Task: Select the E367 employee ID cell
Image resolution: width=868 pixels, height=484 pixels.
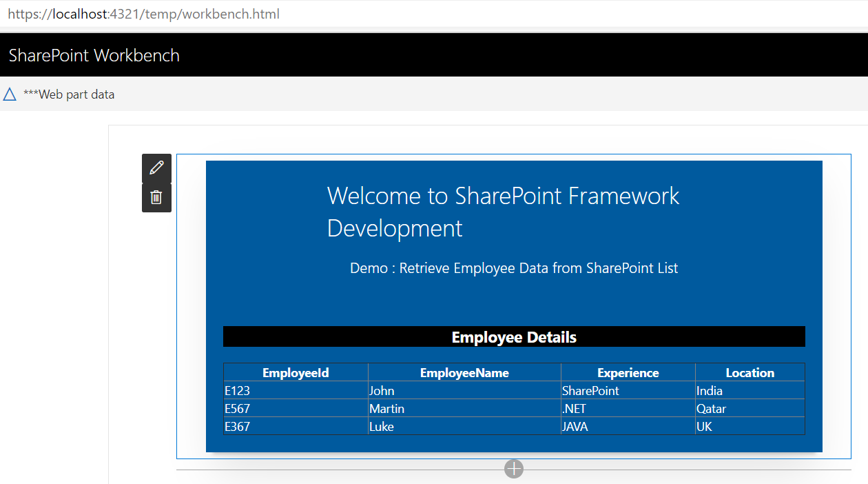Action: 296,426
